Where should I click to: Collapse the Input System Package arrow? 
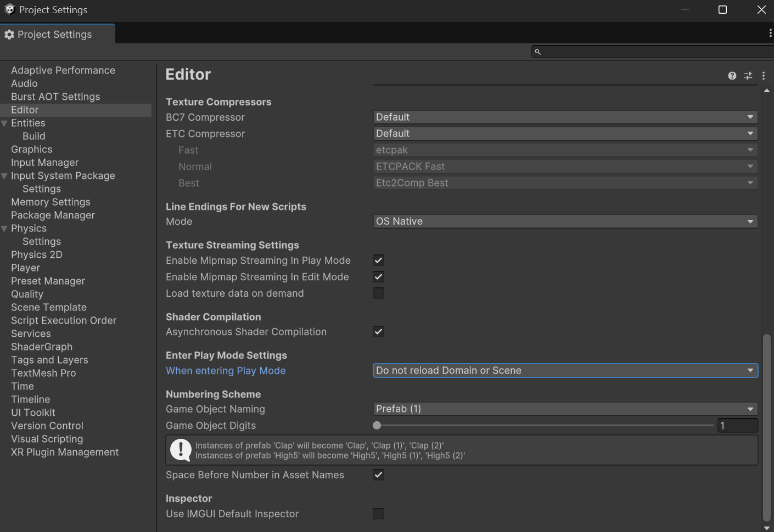click(4, 176)
